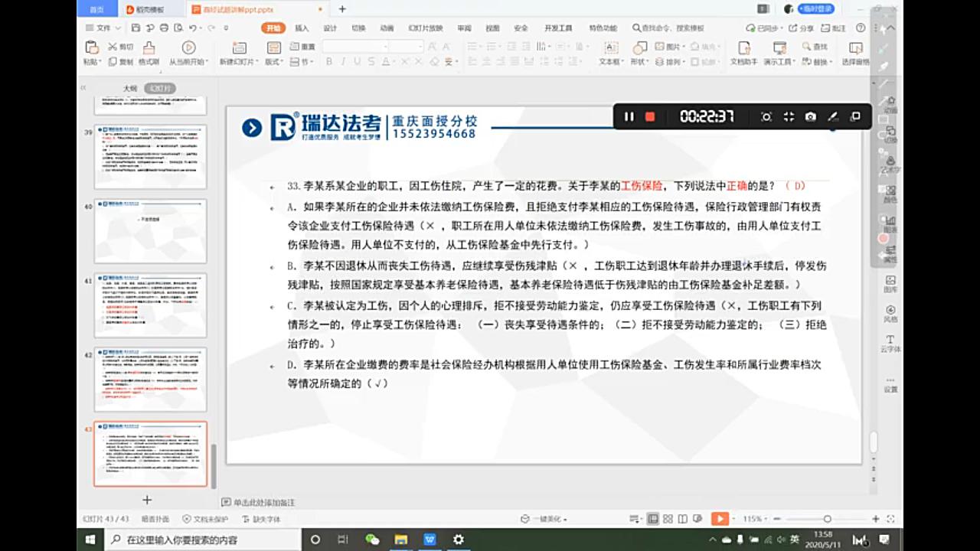The width and height of the screenshot is (980, 551).
Task: Open the zoom percentage 115% dropdown
Action: click(x=753, y=519)
